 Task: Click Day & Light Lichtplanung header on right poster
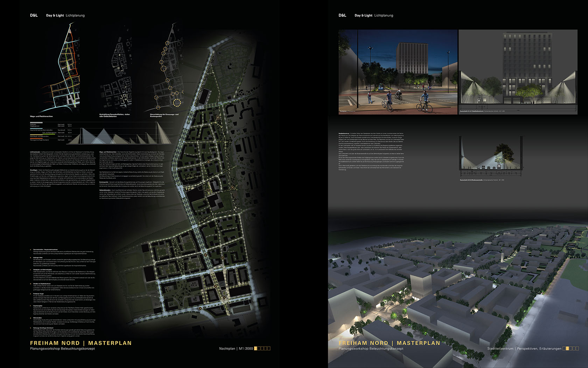pos(374,15)
